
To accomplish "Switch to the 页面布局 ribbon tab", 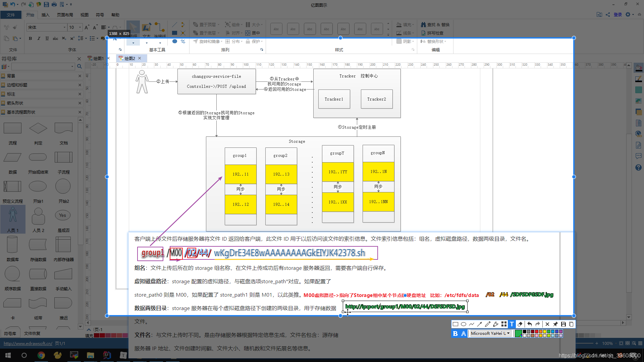I will click(x=65, y=15).
